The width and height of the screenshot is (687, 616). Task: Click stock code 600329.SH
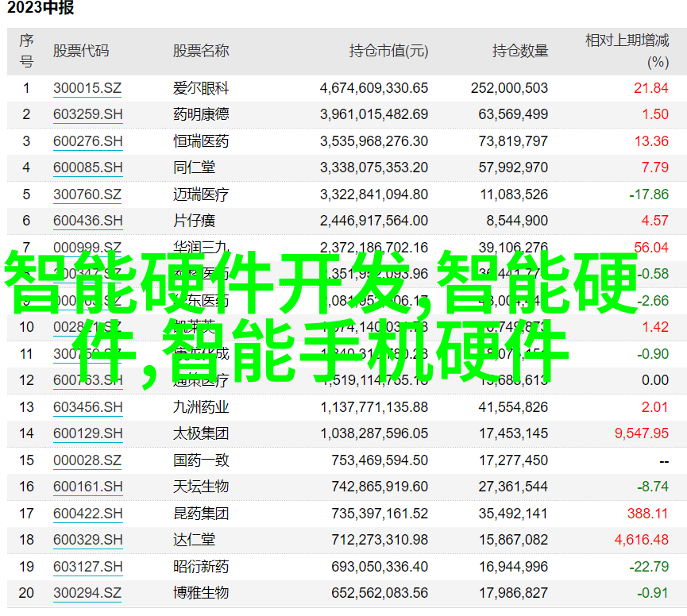(x=87, y=540)
